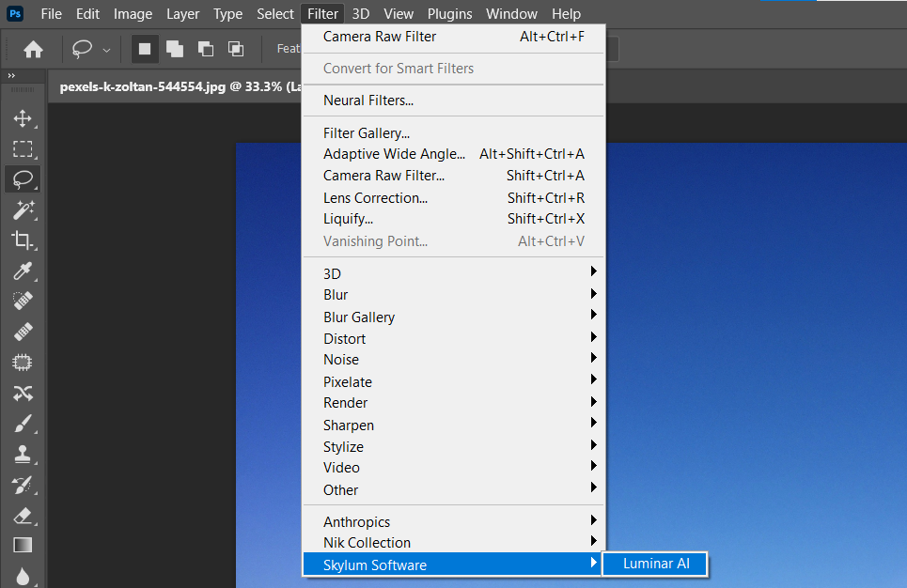
Task: Select the Brush tool
Action: (x=23, y=424)
